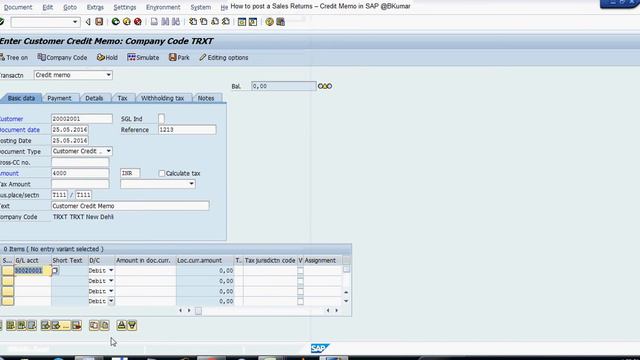Tick the V checkbox in the second item row
The height and width of the screenshot is (360, 640).
tap(300, 281)
